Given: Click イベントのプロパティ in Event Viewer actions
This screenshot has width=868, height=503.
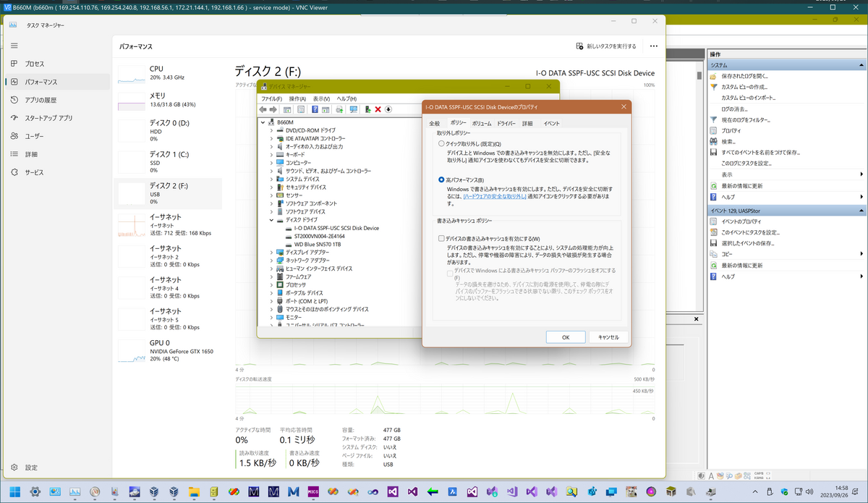Looking at the screenshot, I should pyautogui.click(x=741, y=221).
